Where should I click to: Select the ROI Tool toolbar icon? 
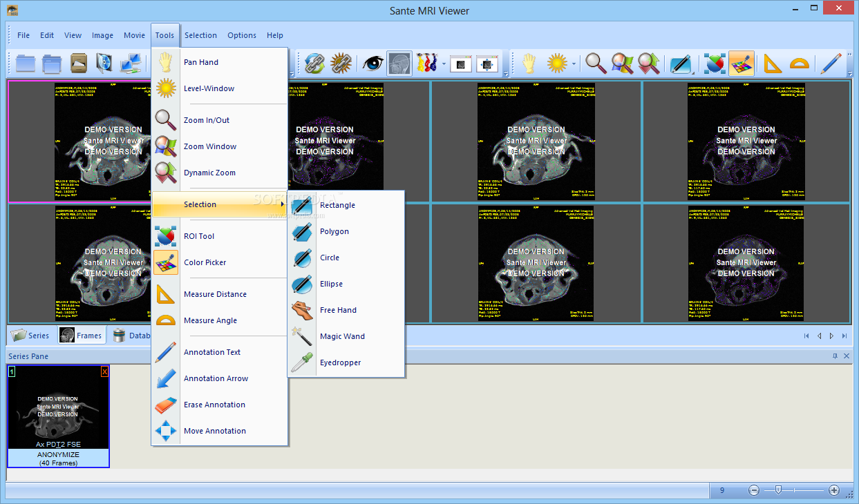[715, 64]
